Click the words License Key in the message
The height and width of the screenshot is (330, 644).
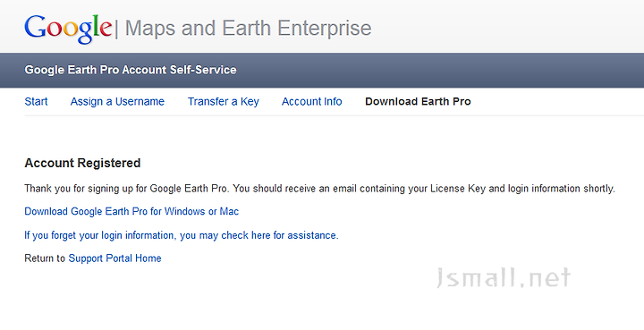coord(458,189)
